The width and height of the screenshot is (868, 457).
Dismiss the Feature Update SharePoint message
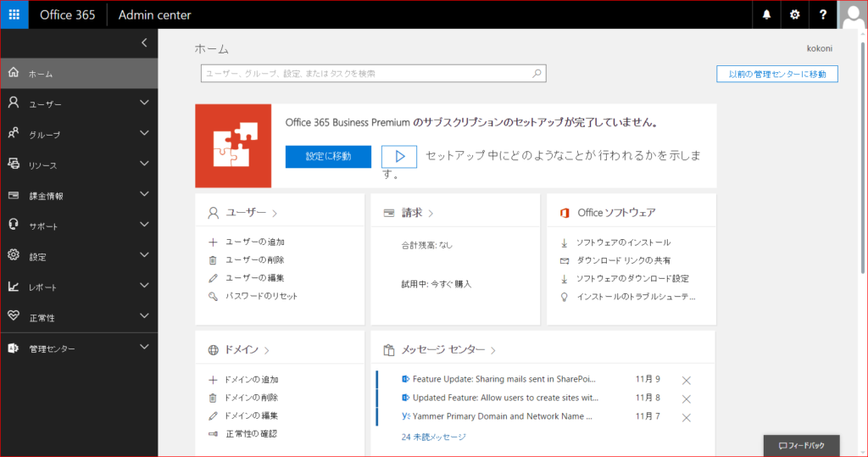(687, 381)
